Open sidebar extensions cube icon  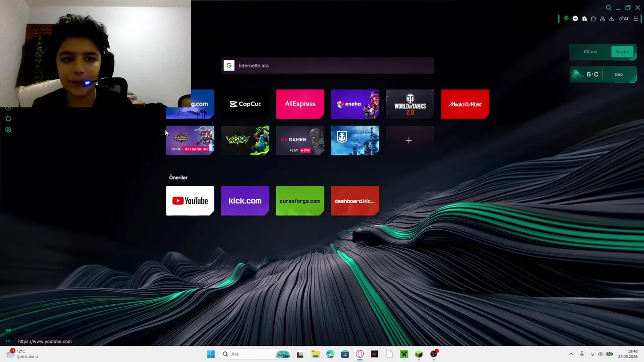click(8, 119)
